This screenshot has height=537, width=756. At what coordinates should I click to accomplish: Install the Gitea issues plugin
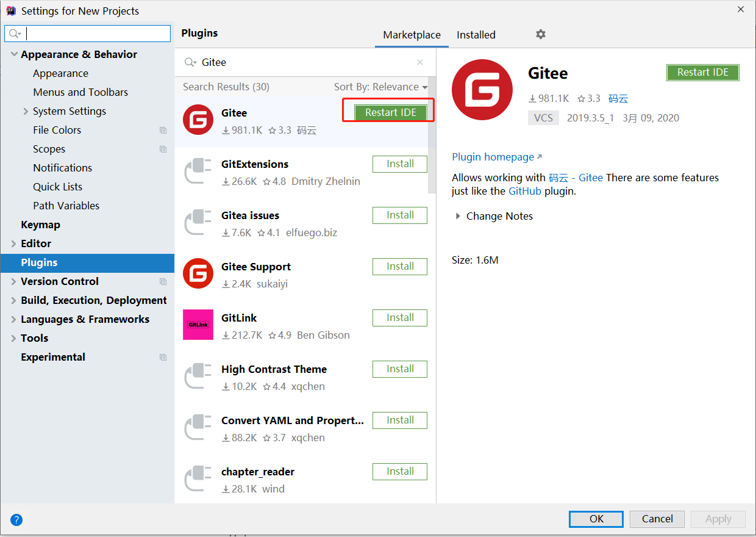[400, 215]
